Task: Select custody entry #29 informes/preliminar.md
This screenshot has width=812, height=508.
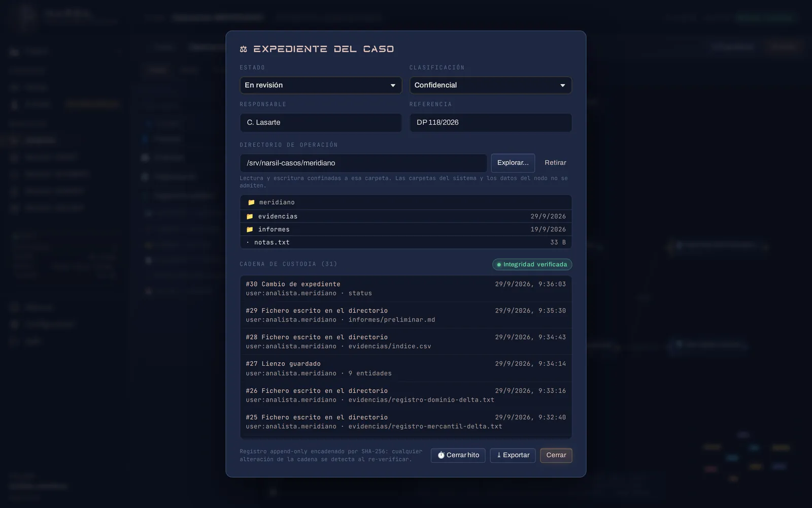Action: tap(406, 315)
